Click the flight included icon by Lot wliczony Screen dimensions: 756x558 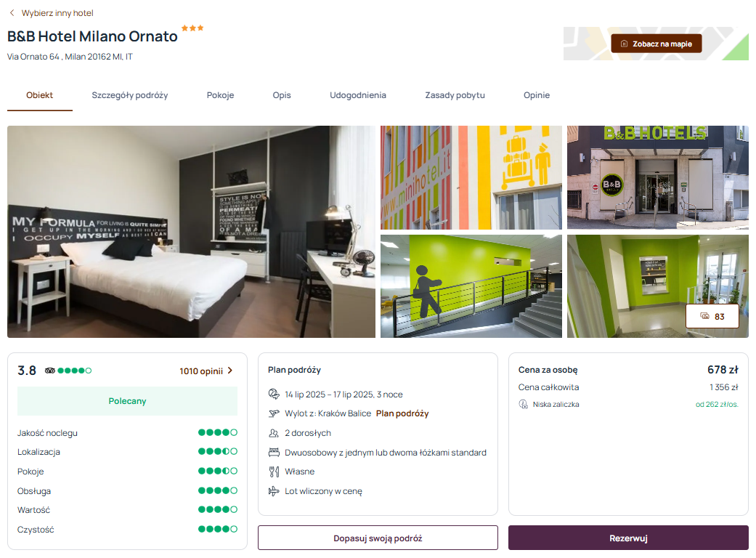pos(274,491)
